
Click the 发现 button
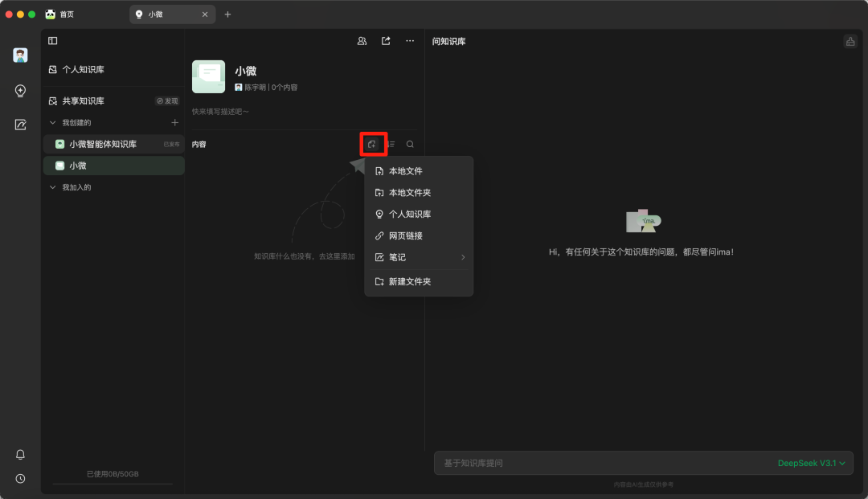pyautogui.click(x=167, y=101)
